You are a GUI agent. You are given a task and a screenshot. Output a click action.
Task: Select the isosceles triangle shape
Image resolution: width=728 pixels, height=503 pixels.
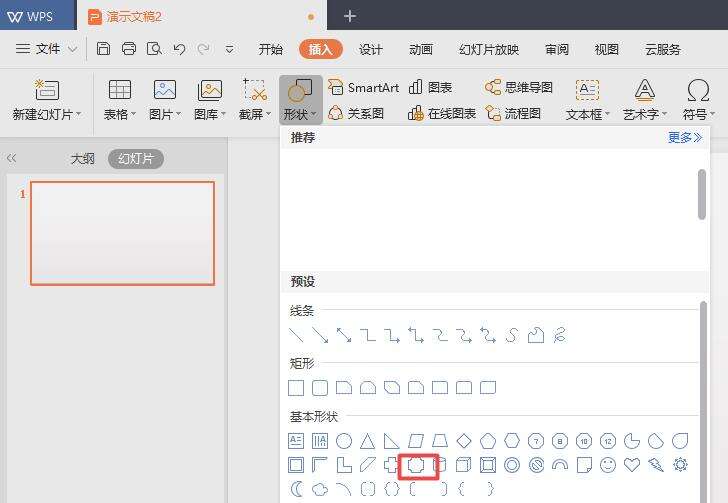click(x=368, y=441)
